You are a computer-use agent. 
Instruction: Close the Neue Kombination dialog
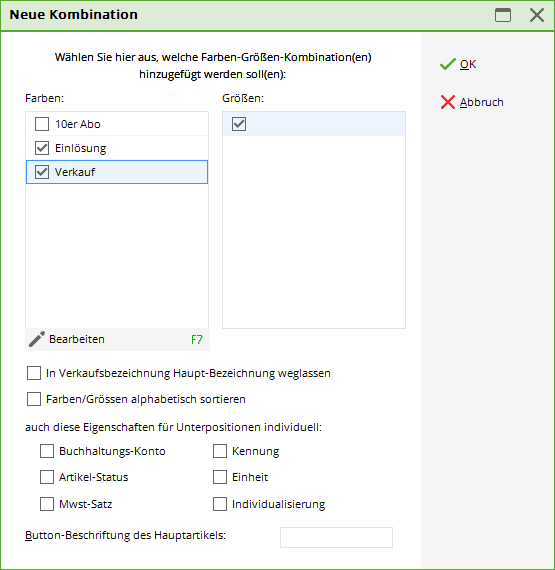536,15
